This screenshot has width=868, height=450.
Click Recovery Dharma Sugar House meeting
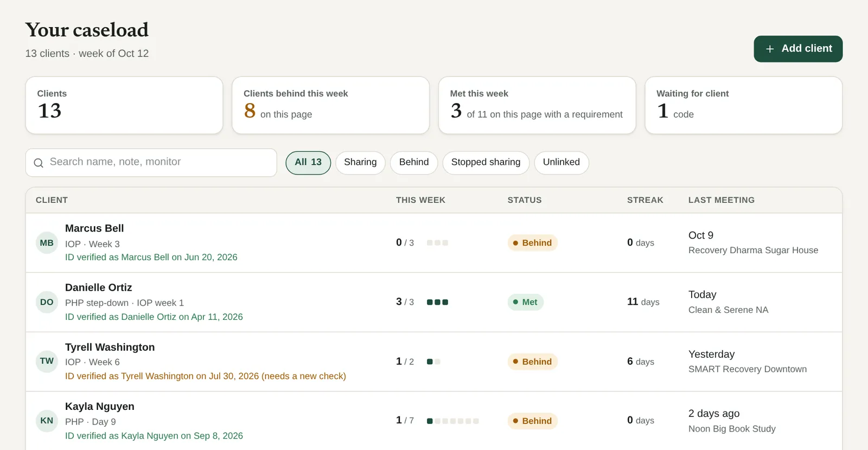753,250
